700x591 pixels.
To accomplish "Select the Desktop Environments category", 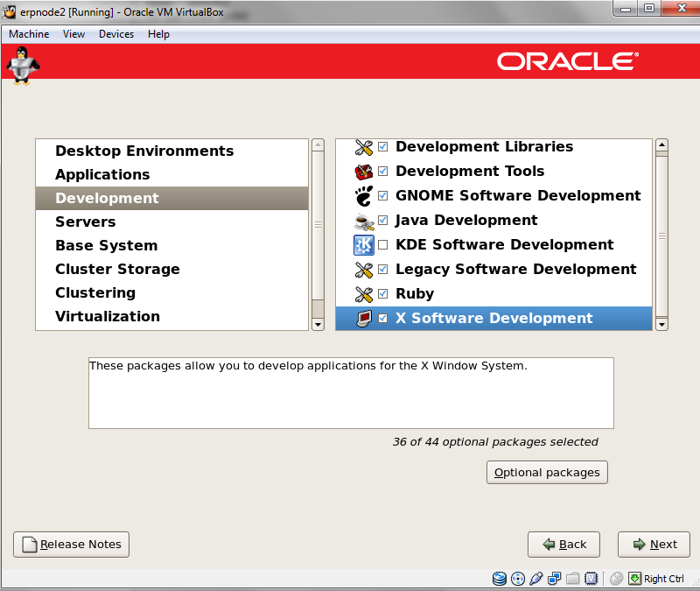I will [171, 151].
